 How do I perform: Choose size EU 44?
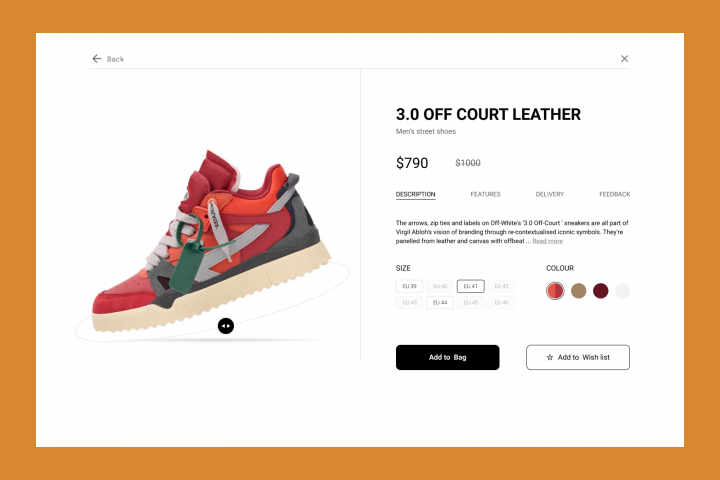click(x=440, y=303)
